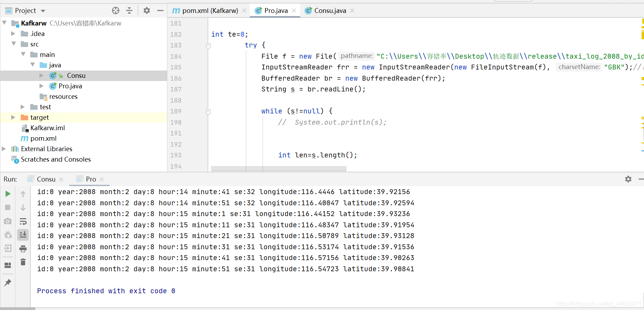644x310 pixels.
Task: Fold the try block at line 183
Action: (x=208, y=46)
